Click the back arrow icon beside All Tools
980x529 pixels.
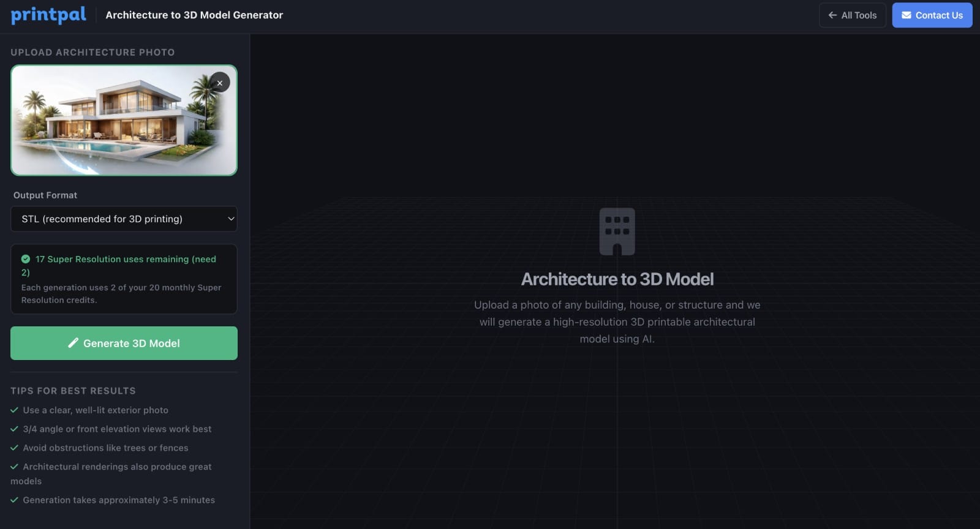click(832, 15)
